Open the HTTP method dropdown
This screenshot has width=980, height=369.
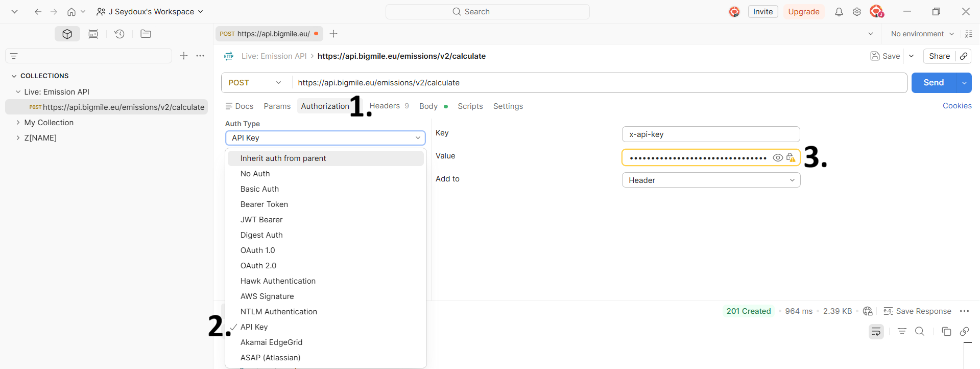click(x=256, y=83)
